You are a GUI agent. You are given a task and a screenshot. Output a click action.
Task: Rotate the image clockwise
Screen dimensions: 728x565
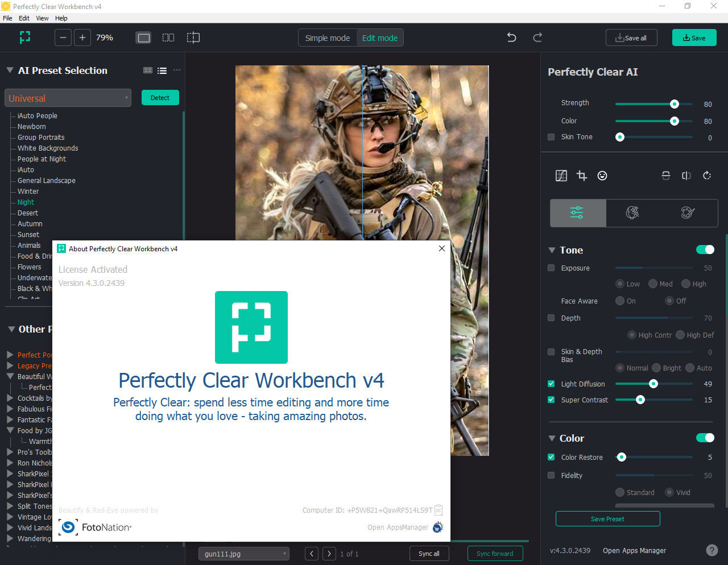tap(707, 176)
